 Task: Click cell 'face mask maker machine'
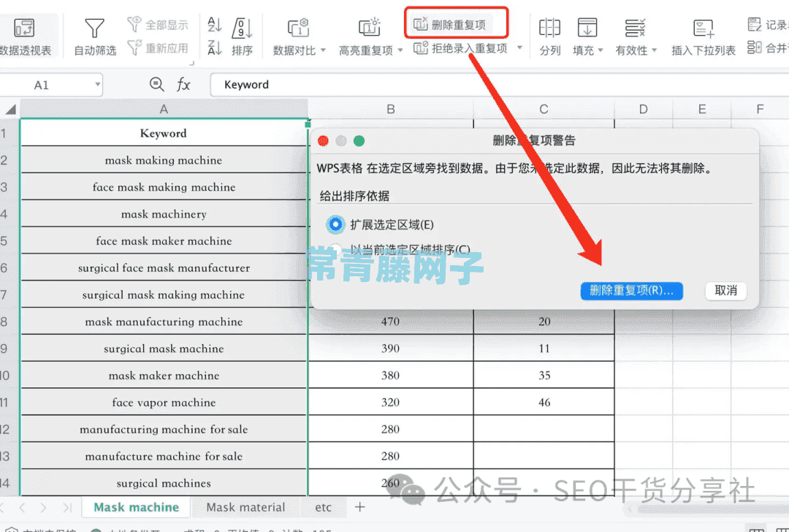click(164, 240)
